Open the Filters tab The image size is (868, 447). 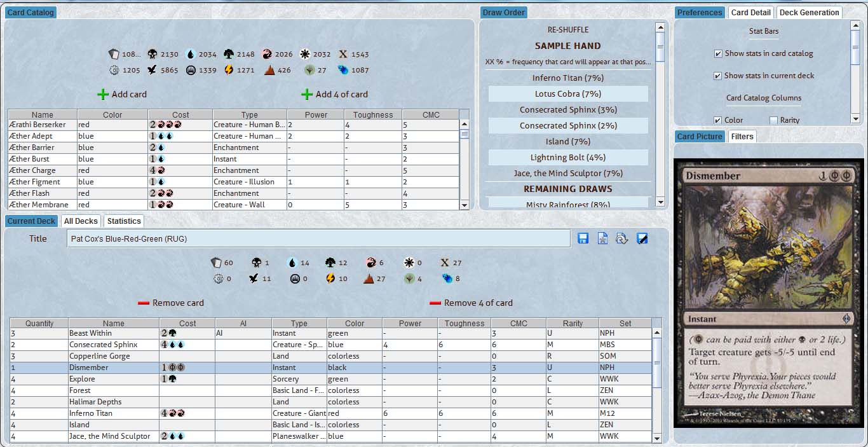click(x=742, y=137)
